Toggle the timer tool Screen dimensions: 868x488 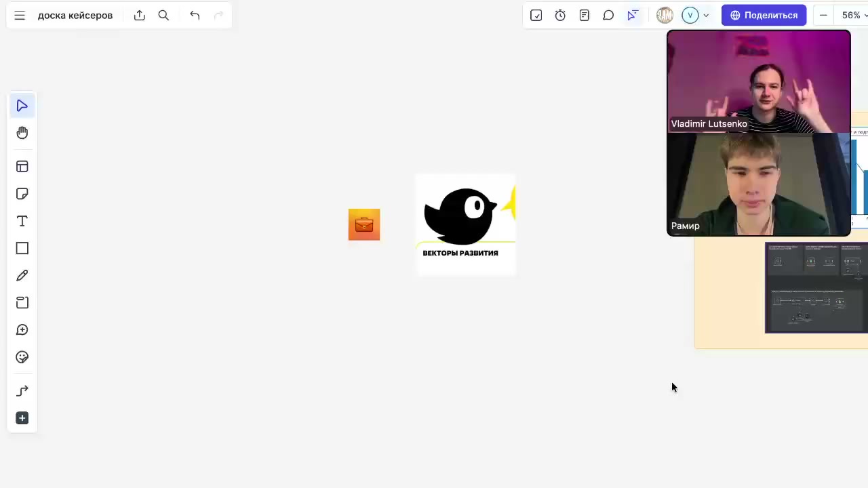(x=560, y=16)
